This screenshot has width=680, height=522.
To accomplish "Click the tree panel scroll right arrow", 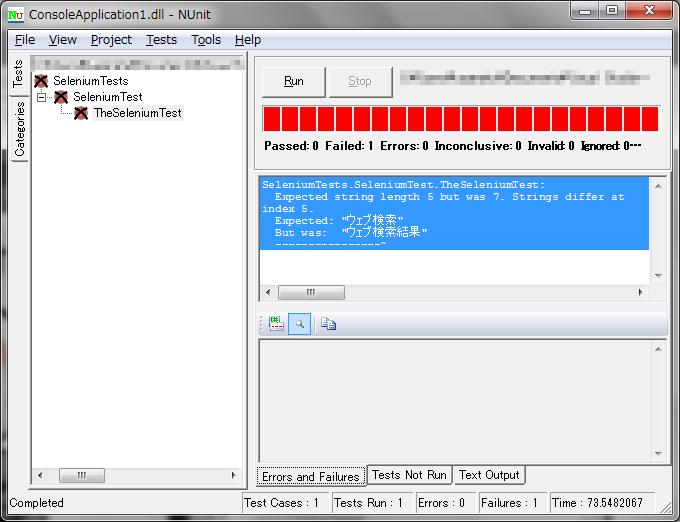I will pyautogui.click(x=233, y=475).
